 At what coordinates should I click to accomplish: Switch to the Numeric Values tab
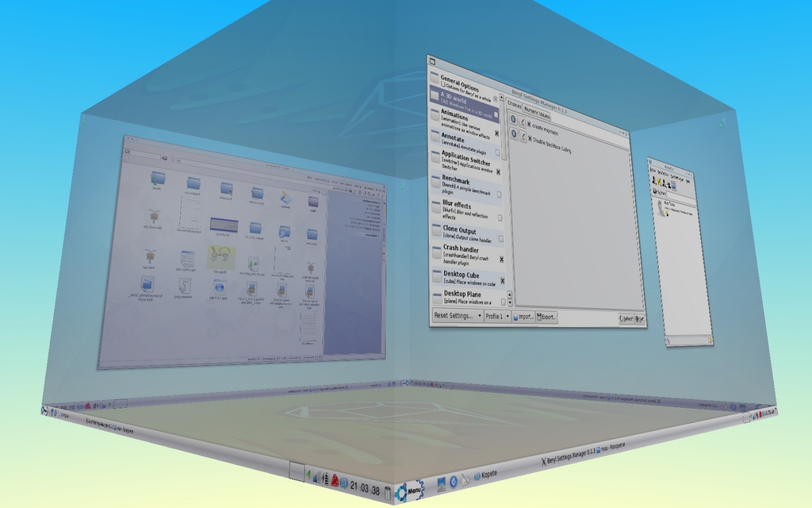tap(537, 112)
